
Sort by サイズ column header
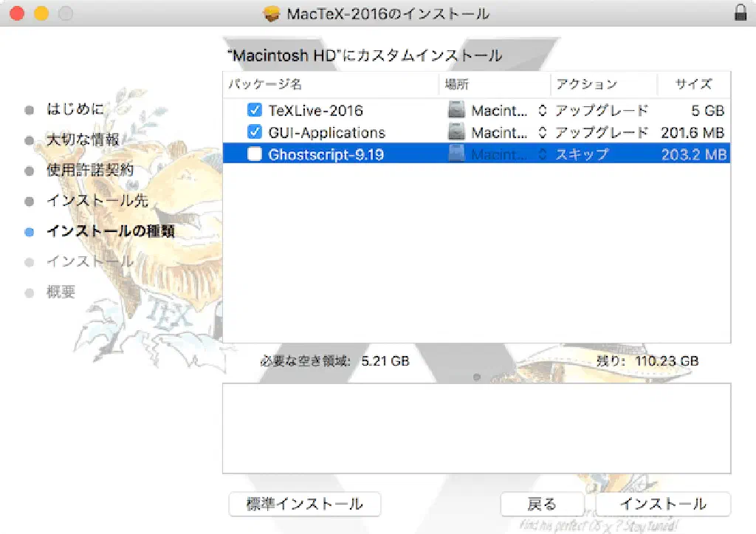click(693, 84)
